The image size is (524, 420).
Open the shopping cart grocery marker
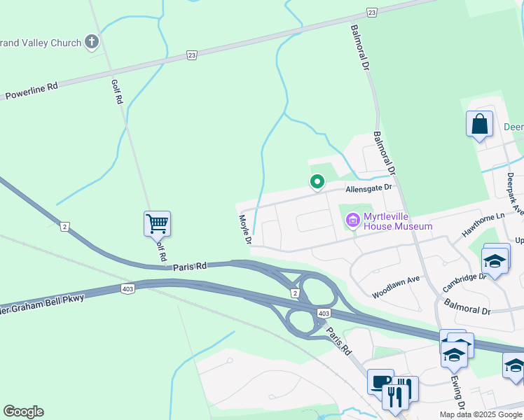pyautogui.click(x=158, y=225)
